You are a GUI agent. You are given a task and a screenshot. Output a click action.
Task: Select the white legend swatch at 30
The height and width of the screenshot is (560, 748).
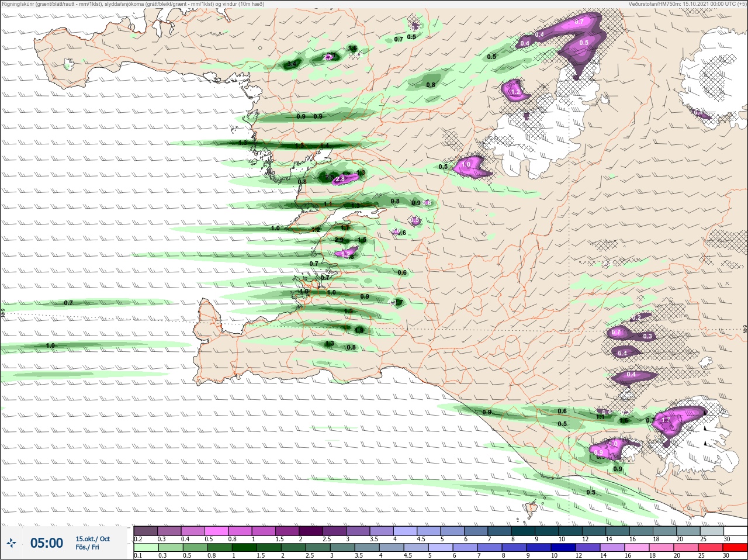tap(735, 531)
